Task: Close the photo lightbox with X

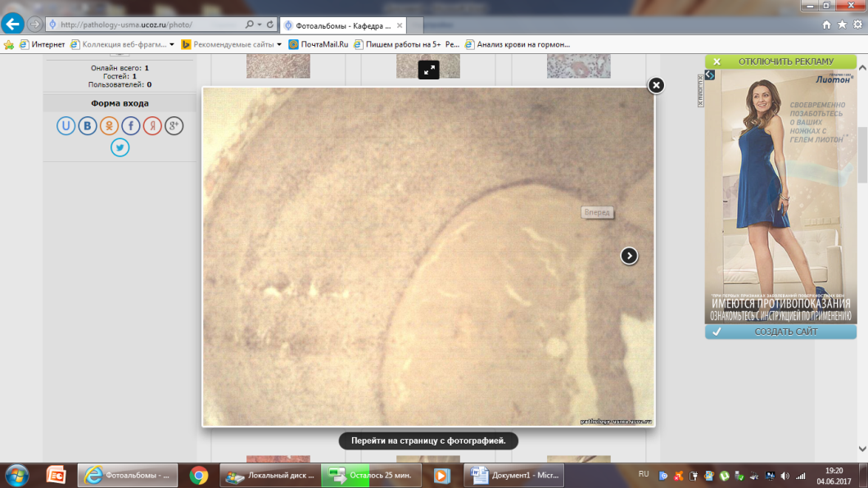Action: pos(656,85)
